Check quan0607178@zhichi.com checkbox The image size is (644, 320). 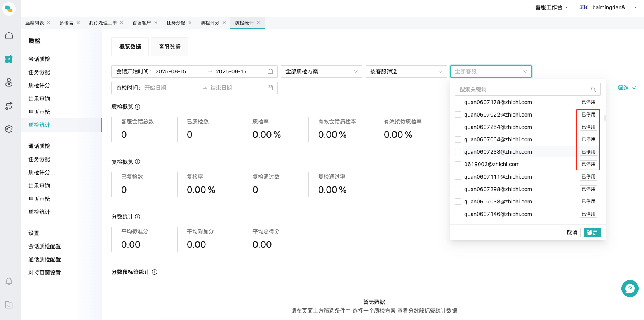pyautogui.click(x=458, y=102)
